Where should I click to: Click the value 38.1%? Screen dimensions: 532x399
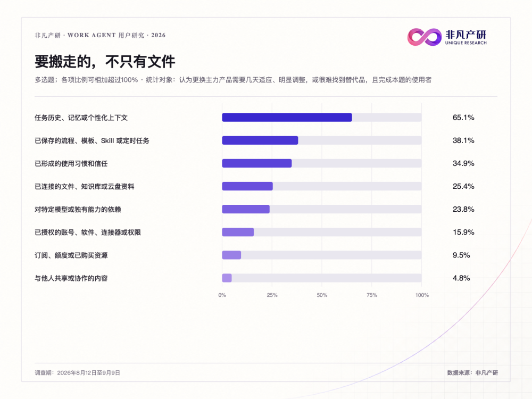(x=463, y=140)
